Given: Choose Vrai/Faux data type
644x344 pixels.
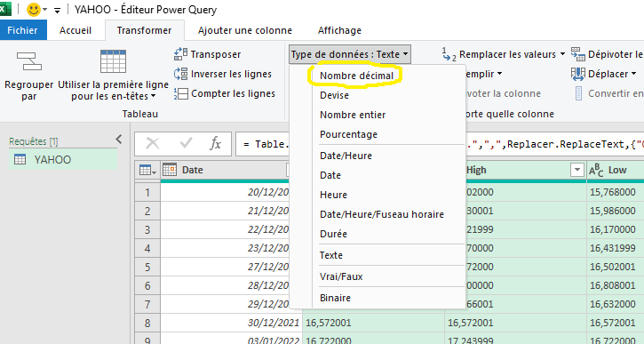Looking at the screenshot, I should point(341,276).
